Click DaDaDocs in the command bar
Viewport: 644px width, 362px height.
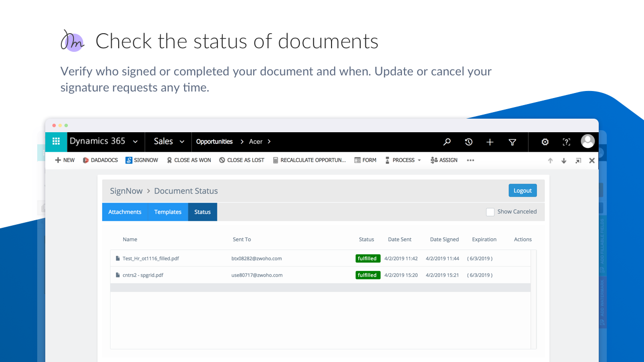(x=100, y=160)
